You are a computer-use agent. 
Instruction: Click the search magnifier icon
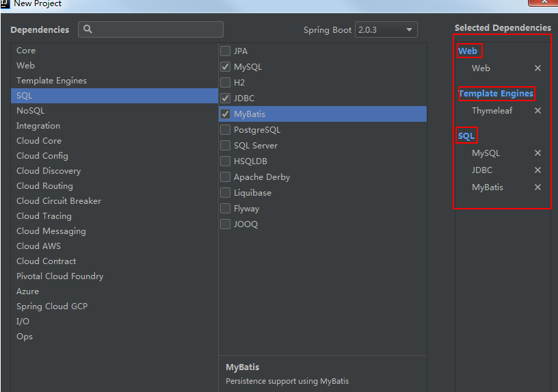tap(88, 29)
